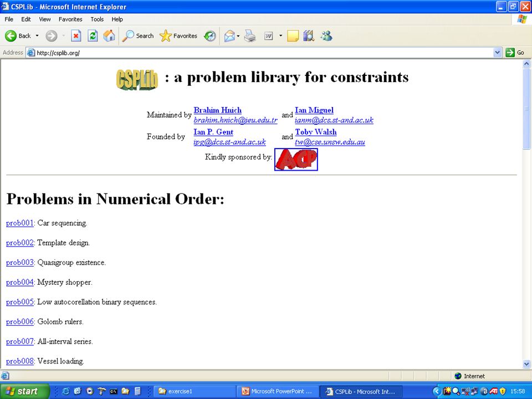
Task: Click the scrollbar down arrow
Action: (x=526, y=364)
